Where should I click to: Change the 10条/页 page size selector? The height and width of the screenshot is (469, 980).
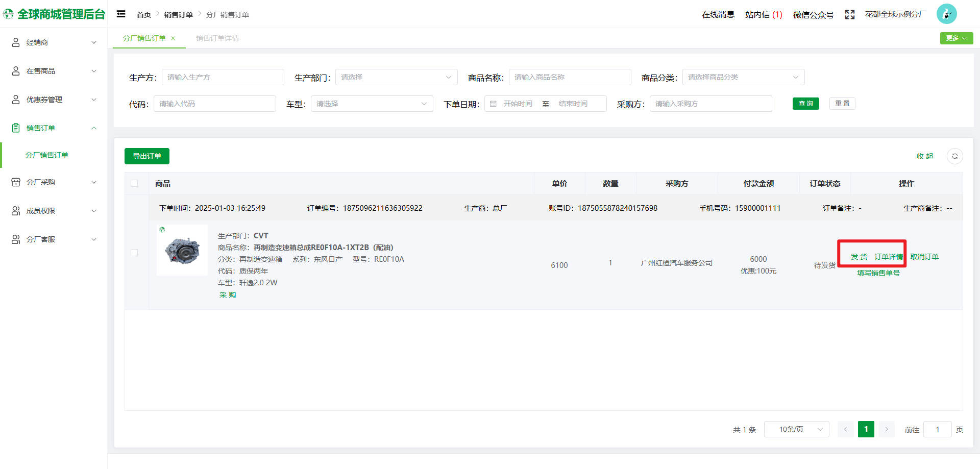pyautogui.click(x=796, y=430)
